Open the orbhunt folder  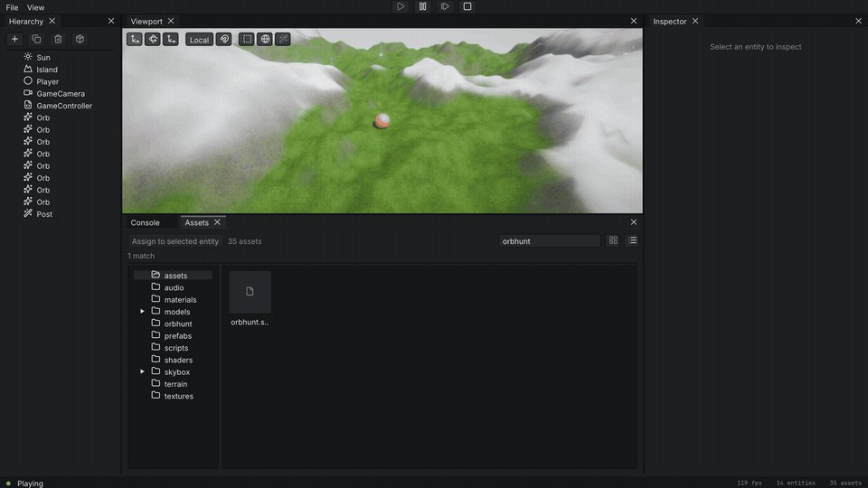[178, 324]
